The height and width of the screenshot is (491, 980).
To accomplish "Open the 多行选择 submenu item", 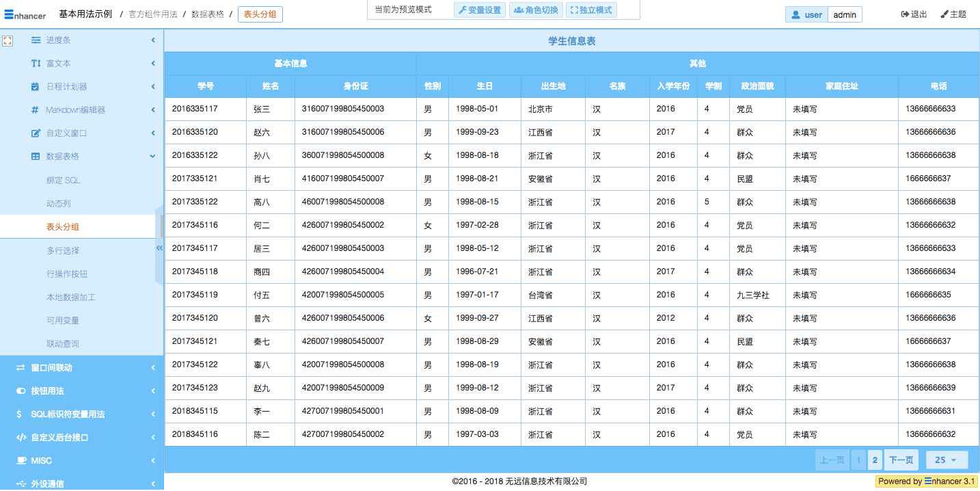I will coord(63,251).
